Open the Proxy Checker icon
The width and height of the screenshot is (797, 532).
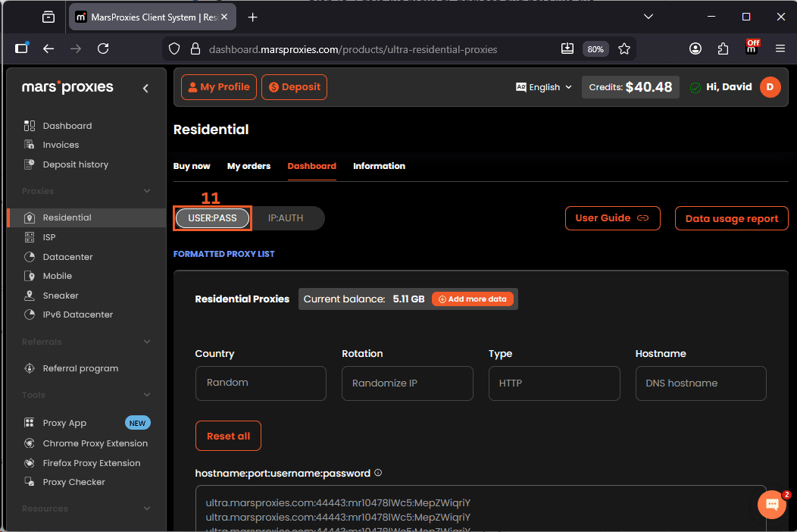[x=30, y=482]
